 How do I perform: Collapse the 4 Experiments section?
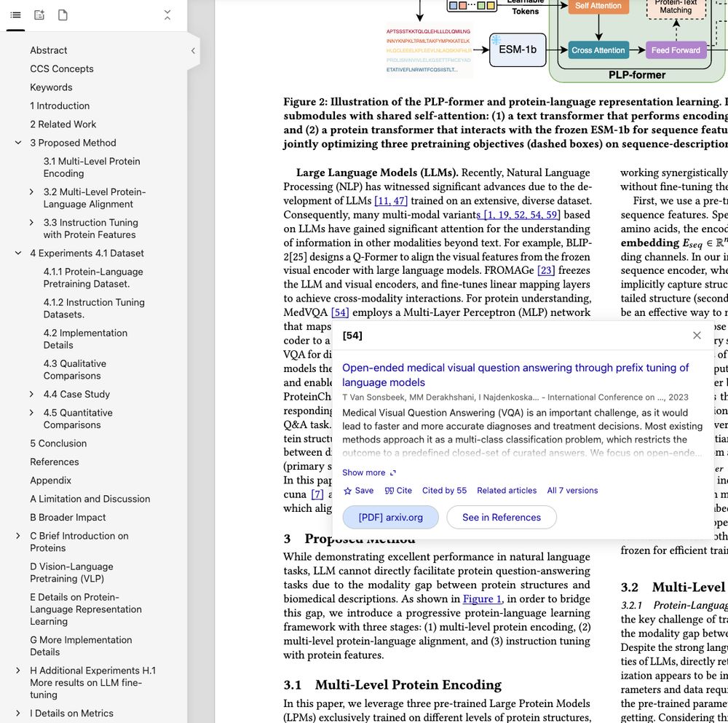[18, 253]
